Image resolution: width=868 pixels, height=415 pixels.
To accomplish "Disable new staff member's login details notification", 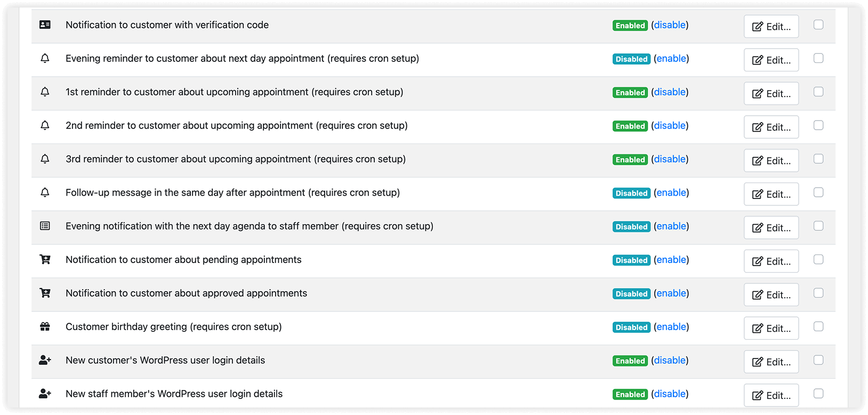I will pos(670,394).
